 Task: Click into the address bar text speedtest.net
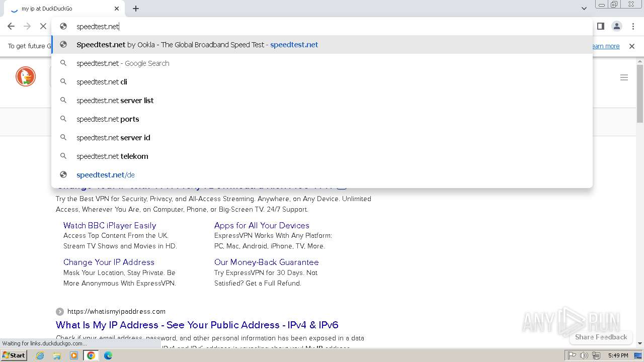(98, 27)
